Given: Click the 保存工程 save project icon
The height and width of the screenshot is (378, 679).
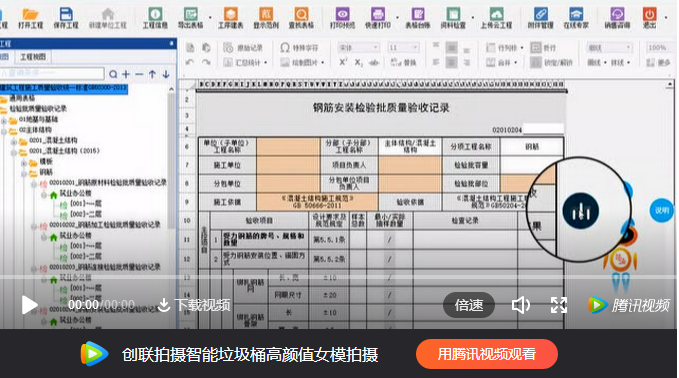Looking at the screenshot, I should tap(66, 18).
